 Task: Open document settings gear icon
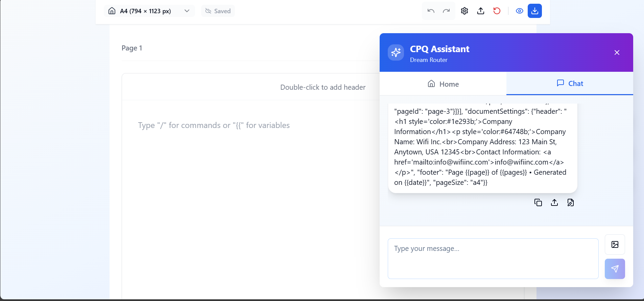pos(464,11)
